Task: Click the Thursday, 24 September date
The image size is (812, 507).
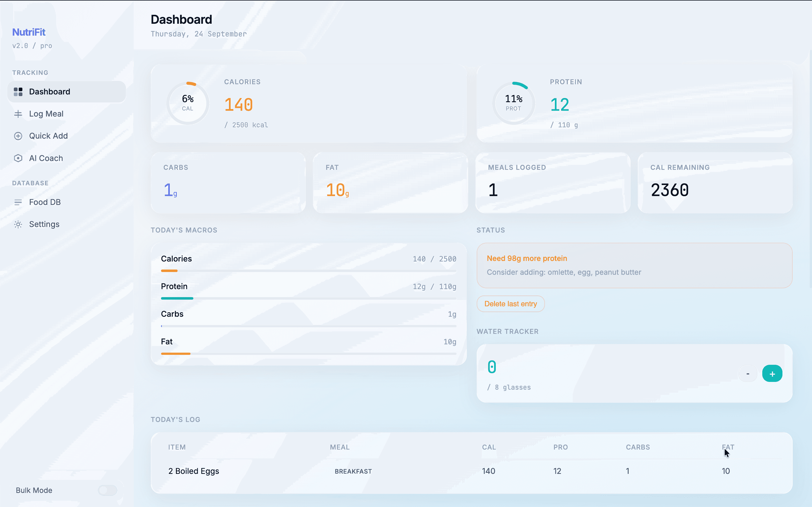Action: pyautogui.click(x=199, y=34)
